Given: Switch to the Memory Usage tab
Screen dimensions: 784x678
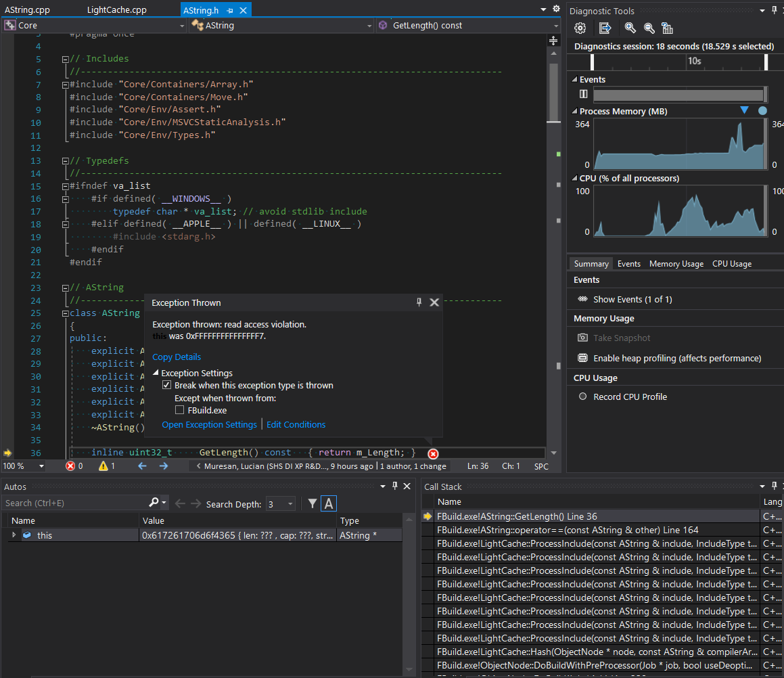Looking at the screenshot, I should click(676, 263).
